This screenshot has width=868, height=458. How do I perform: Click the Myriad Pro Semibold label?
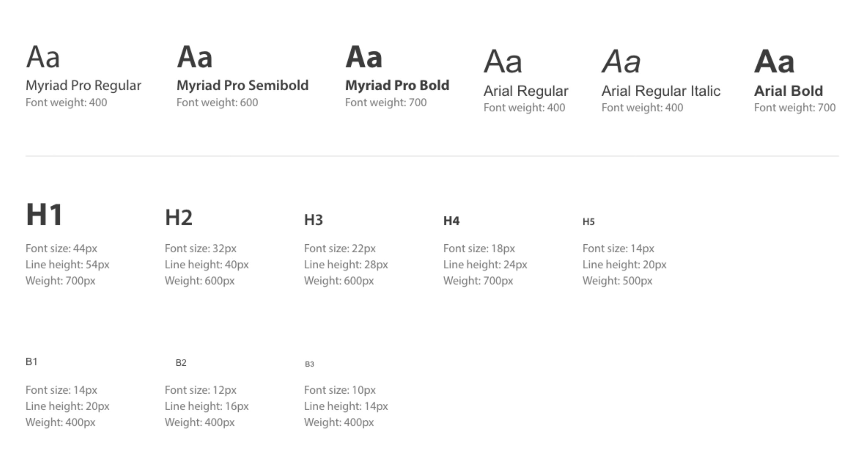point(242,85)
